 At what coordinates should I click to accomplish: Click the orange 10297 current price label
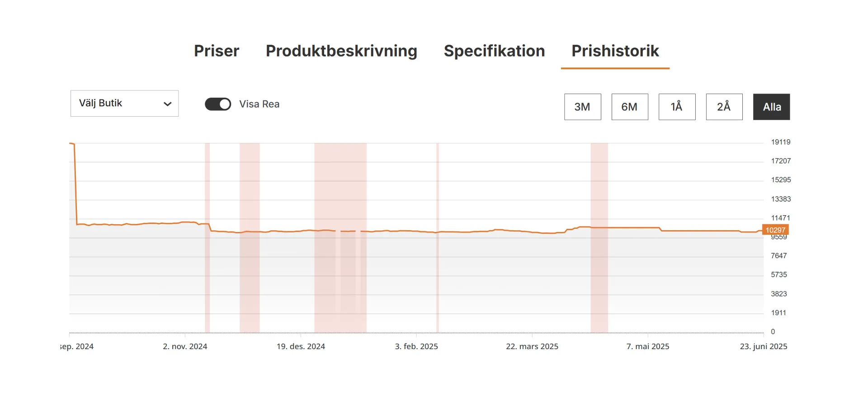(775, 230)
